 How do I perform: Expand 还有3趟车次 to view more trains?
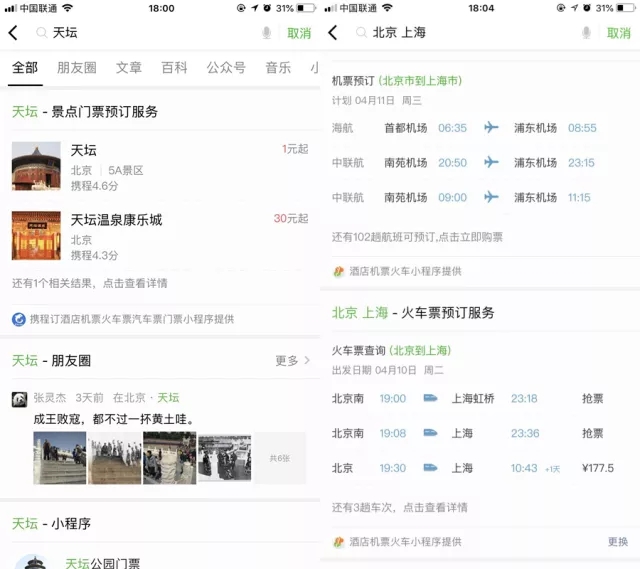coord(399,507)
